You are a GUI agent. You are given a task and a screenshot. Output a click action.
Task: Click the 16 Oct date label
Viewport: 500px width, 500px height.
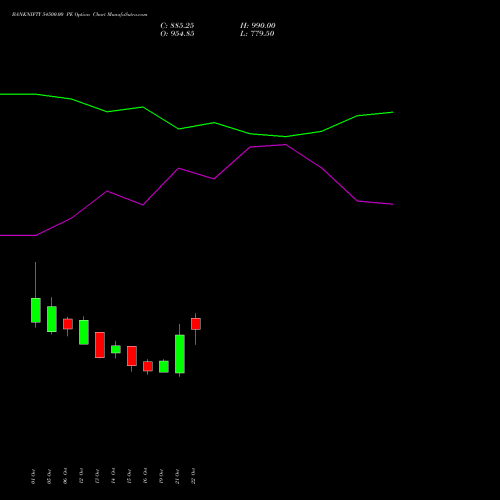coord(145,476)
